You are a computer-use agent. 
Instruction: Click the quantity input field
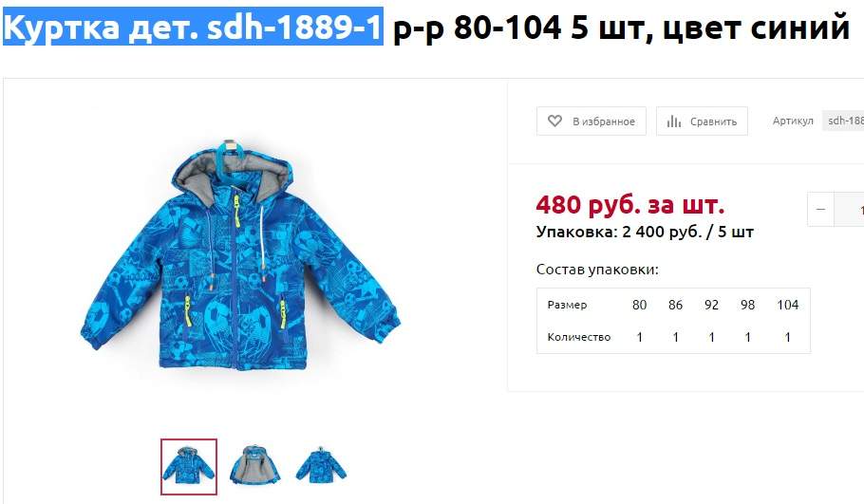(849, 209)
